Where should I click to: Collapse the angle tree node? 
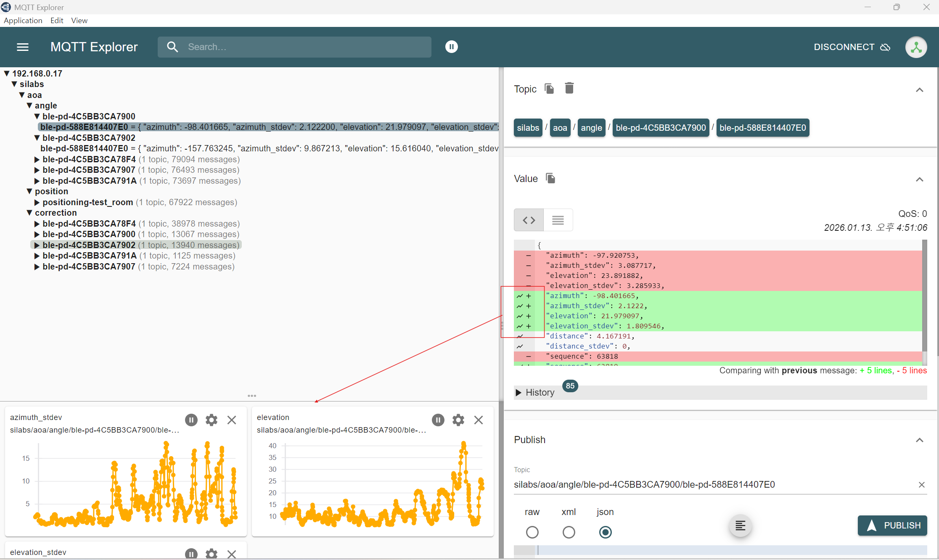(x=29, y=106)
